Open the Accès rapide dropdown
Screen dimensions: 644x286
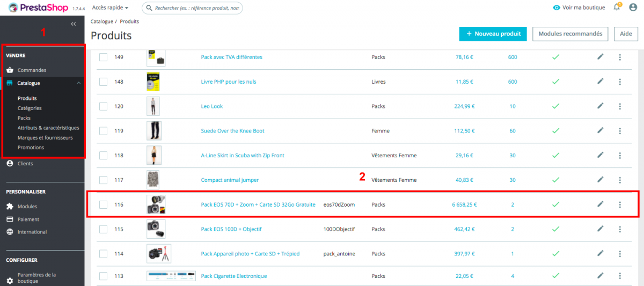(x=110, y=8)
